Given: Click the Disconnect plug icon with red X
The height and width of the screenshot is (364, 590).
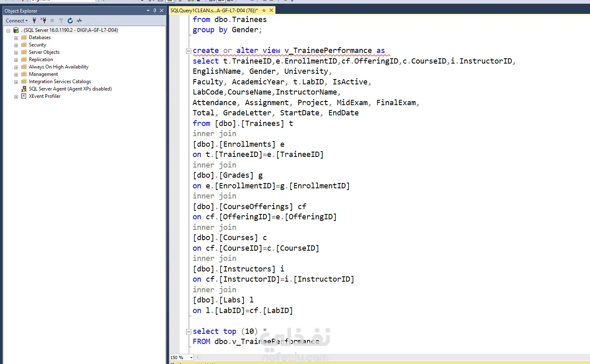Looking at the screenshot, I should point(43,20).
